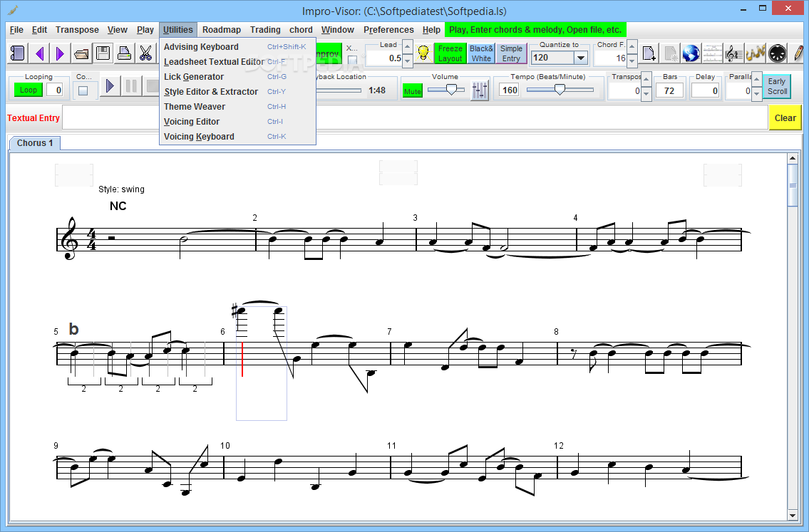Image resolution: width=809 pixels, height=532 pixels.
Task: Open the Voicing Editor
Action: pos(237,122)
